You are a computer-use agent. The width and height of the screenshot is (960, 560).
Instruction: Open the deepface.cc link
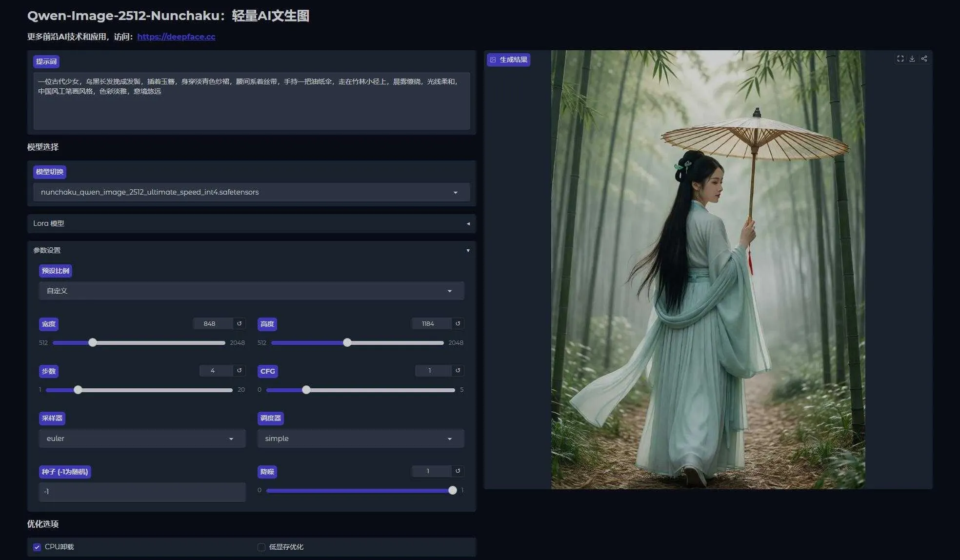click(176, 37)
